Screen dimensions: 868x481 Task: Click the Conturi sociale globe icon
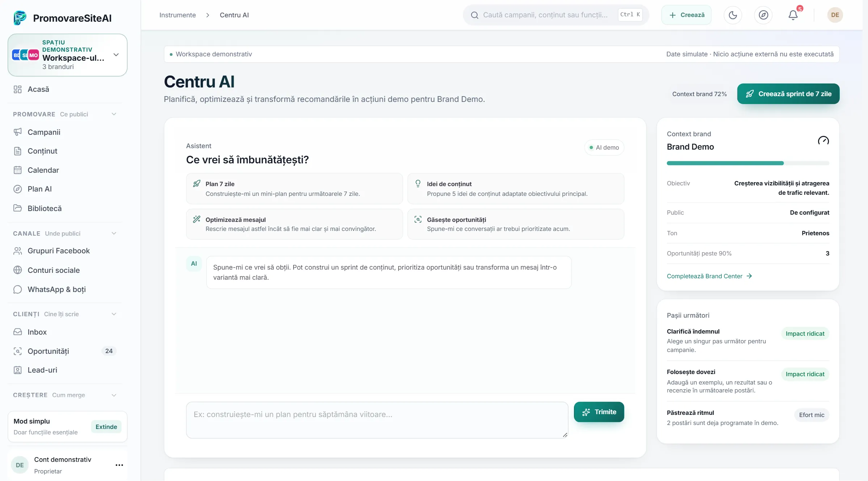coord(17,270)
